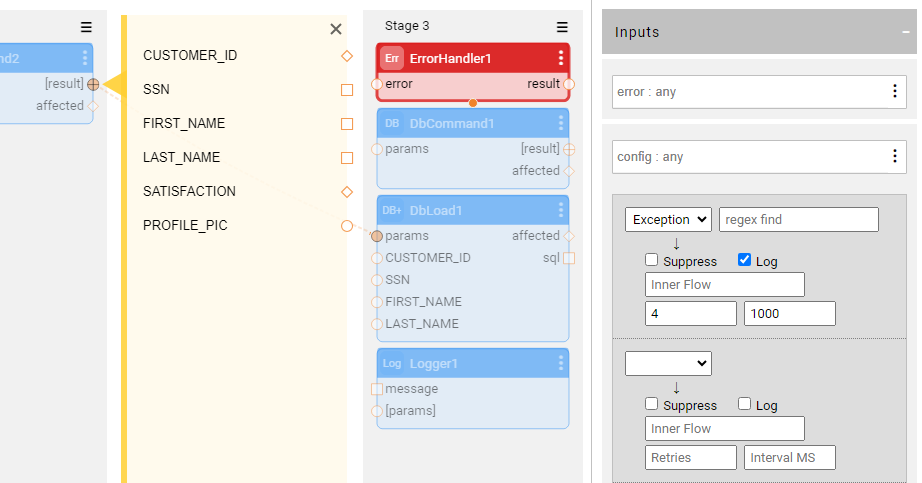Click the Retries input field
Screen dimensions: 922x483
[690, 458]
